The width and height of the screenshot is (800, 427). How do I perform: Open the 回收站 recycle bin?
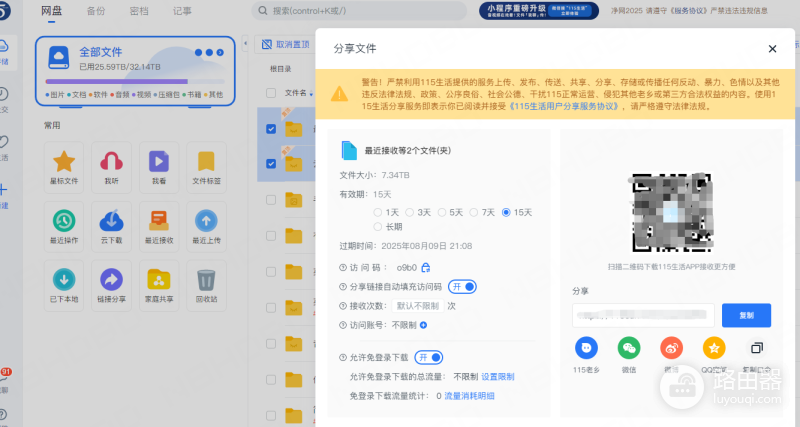(206, 286)
